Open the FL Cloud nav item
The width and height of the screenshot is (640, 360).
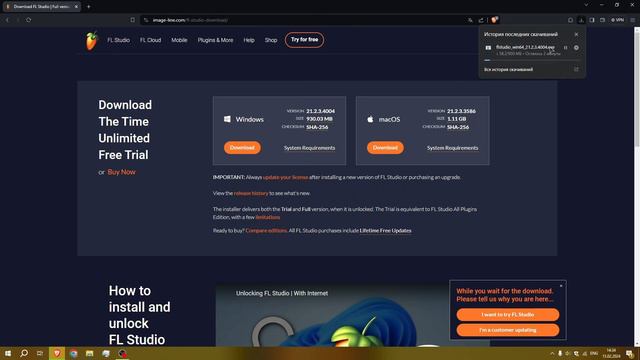tap(151, 40)
